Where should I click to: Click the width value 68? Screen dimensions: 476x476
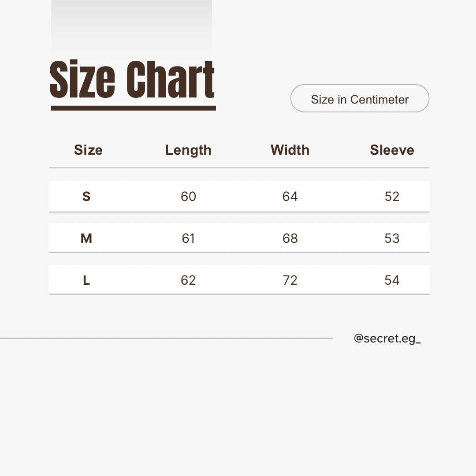290,238
